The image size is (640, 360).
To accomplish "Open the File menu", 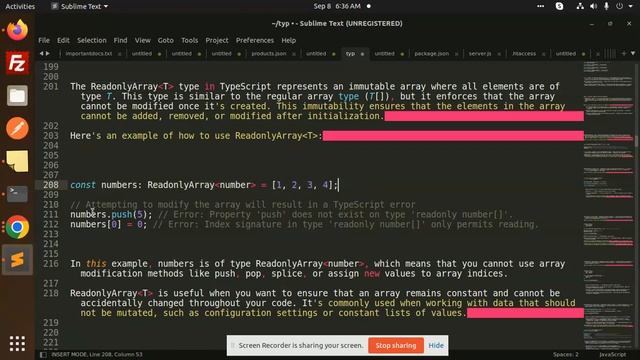I will [44, 40].
